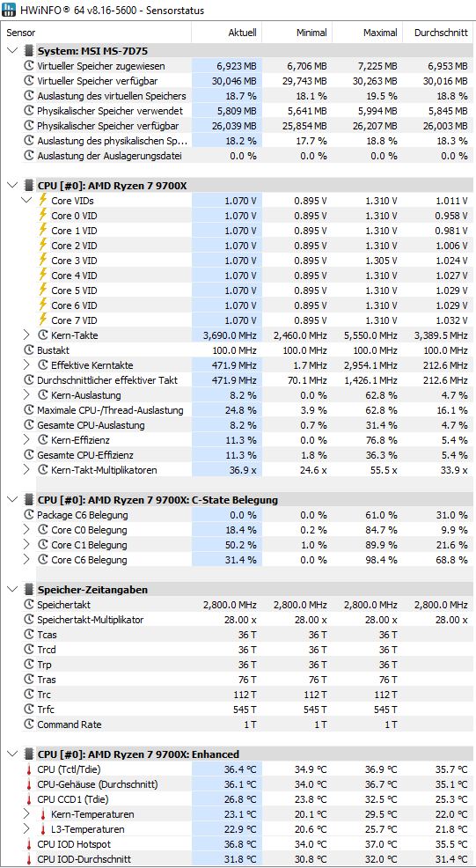Click the clock icon next to Package C6 Belegung

tap(29, 515)
